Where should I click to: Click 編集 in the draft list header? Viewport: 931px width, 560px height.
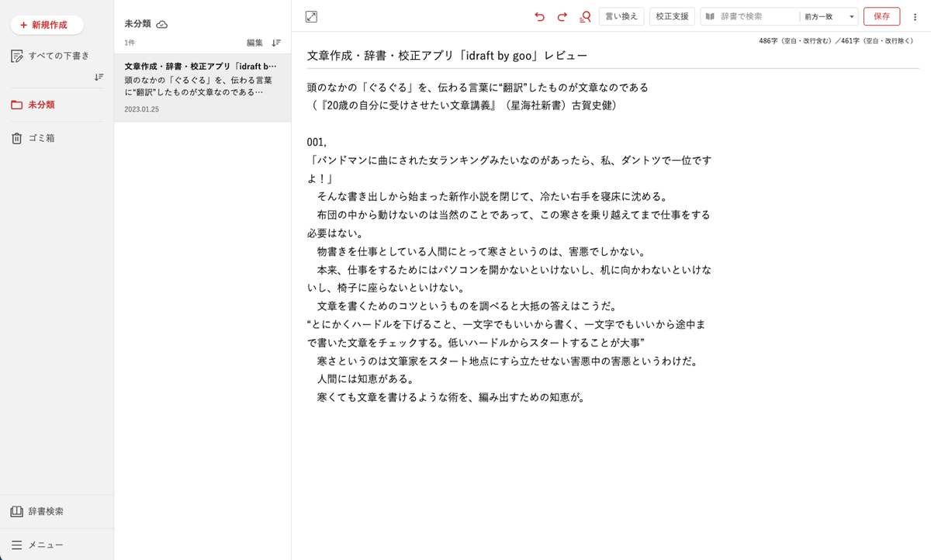coord(254,43)
